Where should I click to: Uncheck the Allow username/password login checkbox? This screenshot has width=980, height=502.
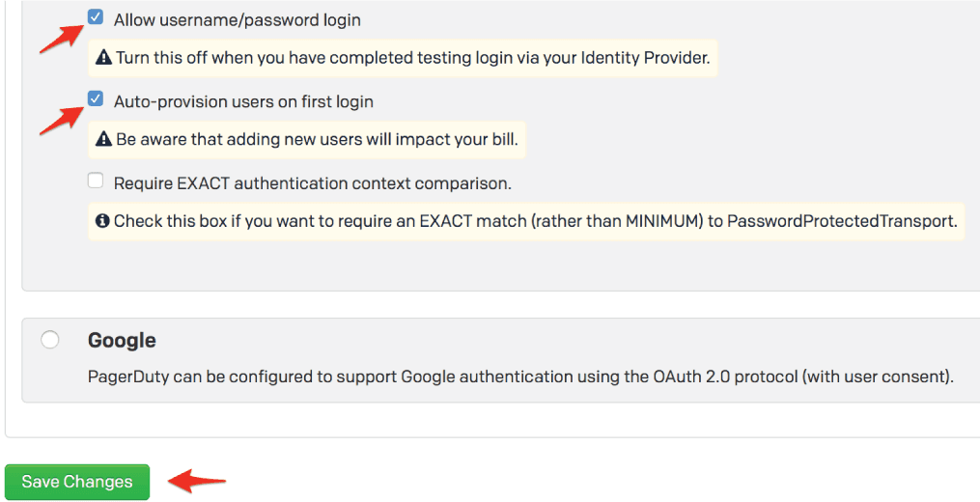[x=96, y=17]
